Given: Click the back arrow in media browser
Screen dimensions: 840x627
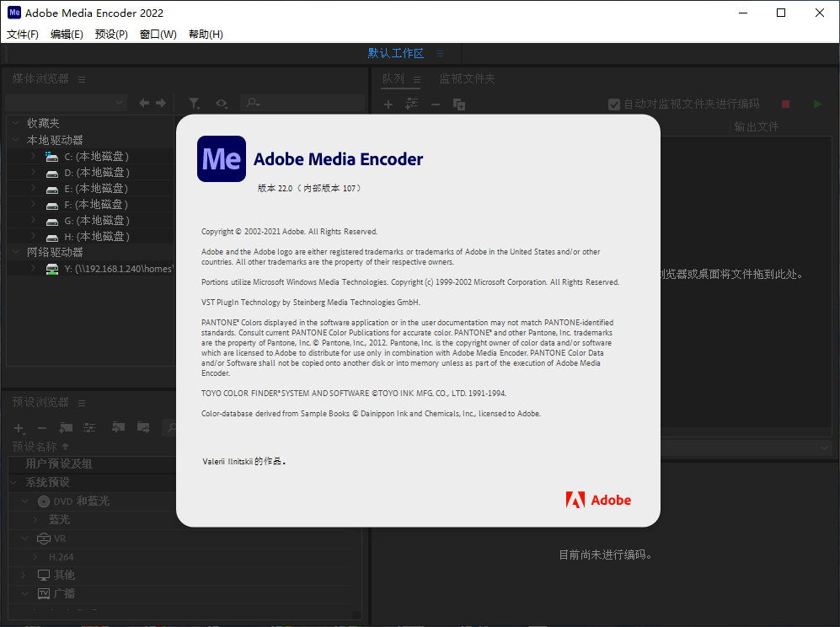Looking at the screenshot, I should [144, 103].
